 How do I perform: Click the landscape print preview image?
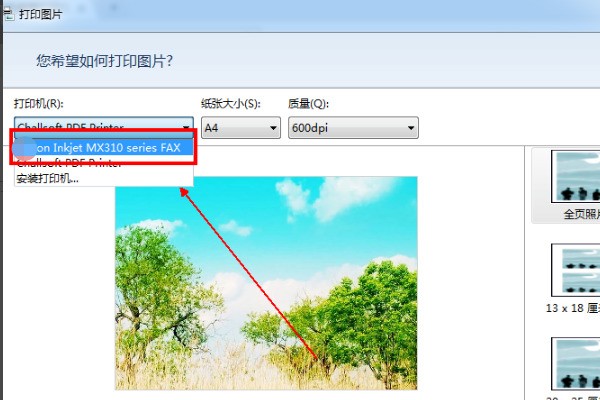pos(266,283)
